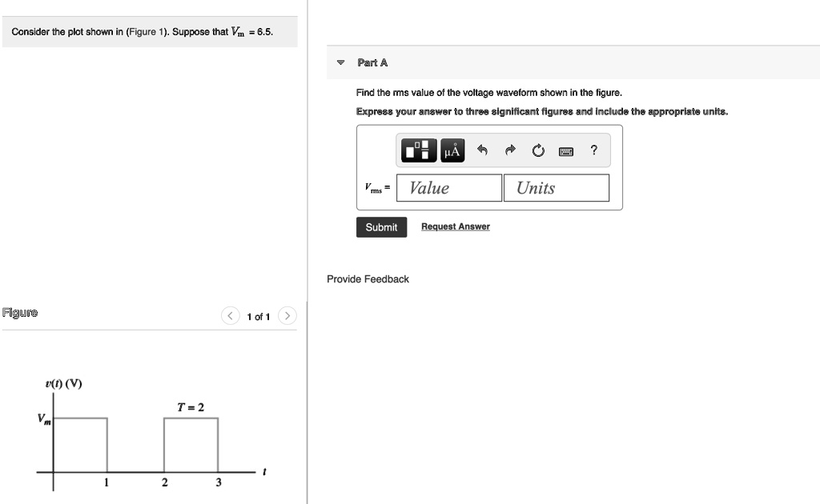
Task: Click the previous figure chevron
Action: (231, 315)
